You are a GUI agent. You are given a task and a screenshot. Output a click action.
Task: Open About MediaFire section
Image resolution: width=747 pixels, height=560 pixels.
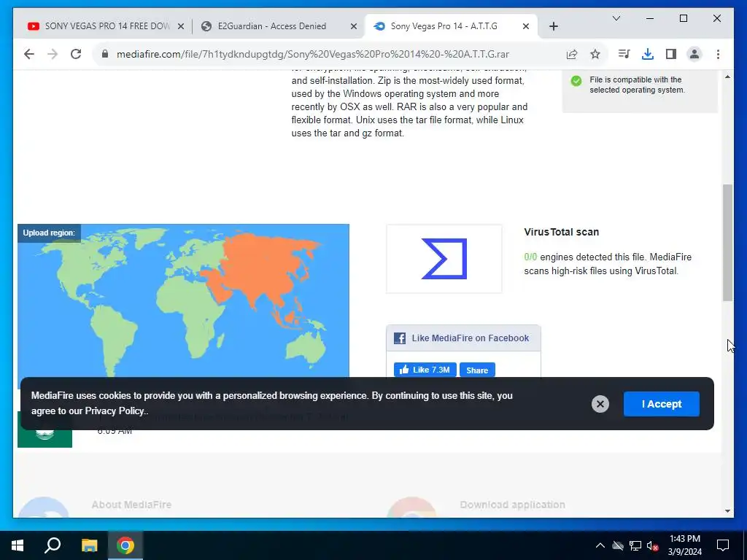tap(131, 505)
